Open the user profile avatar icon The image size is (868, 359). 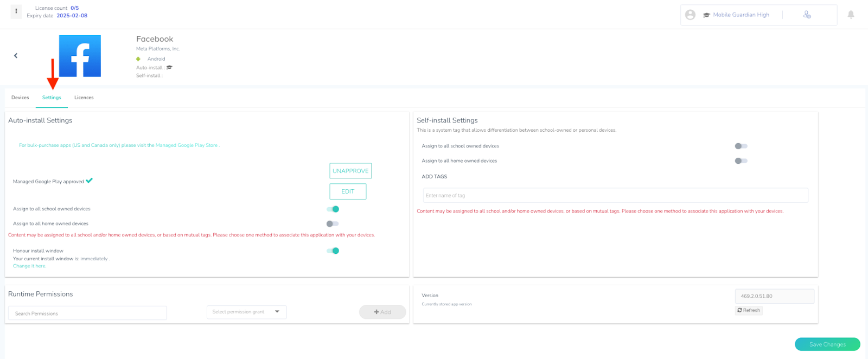click(690, 15)
